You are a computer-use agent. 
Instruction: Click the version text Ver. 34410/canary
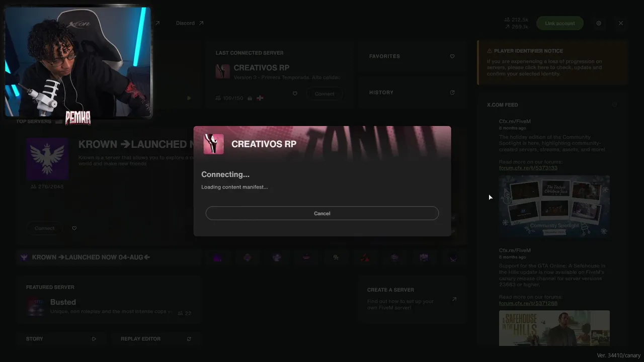619,355
